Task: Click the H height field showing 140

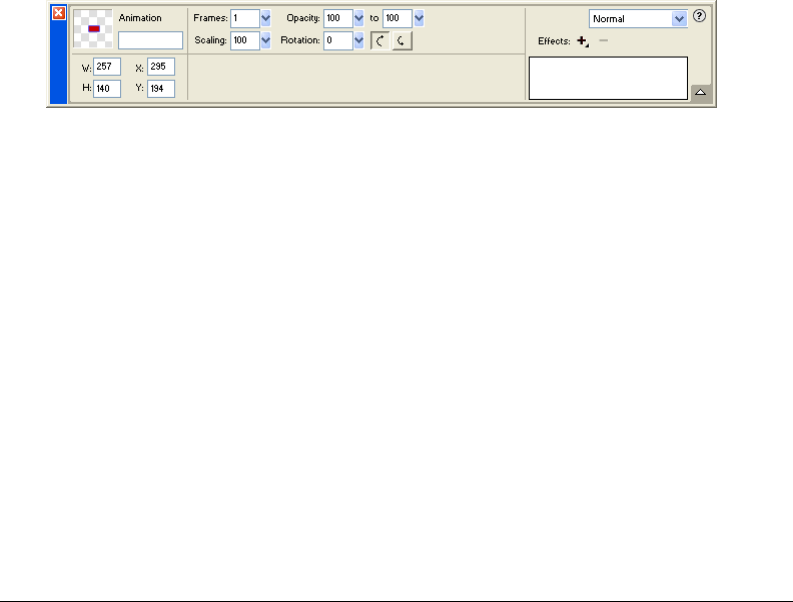Action: click(107, 89)
